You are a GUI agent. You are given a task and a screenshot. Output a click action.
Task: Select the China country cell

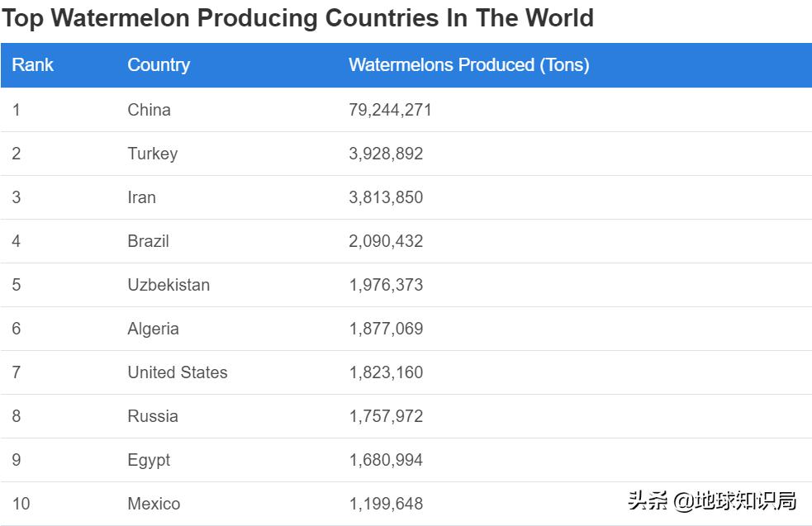[149, 110]
